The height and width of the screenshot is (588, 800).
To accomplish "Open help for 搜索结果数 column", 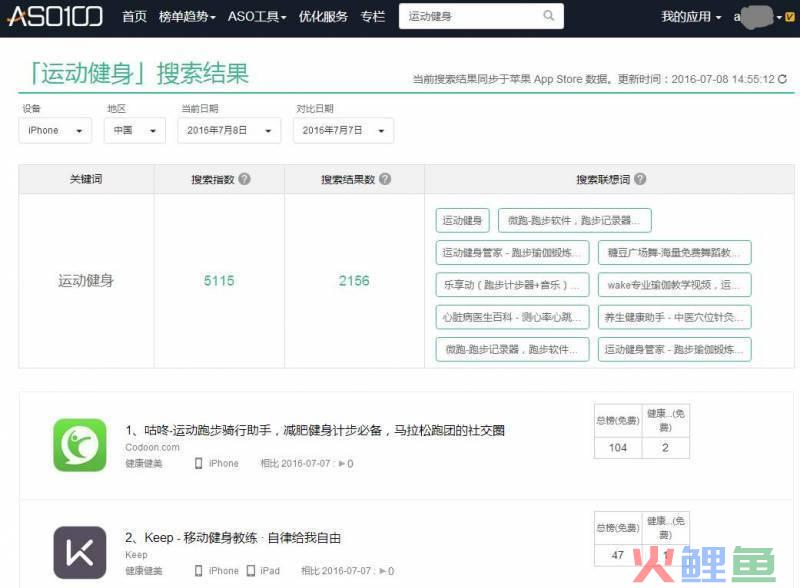I will (385, 179).
